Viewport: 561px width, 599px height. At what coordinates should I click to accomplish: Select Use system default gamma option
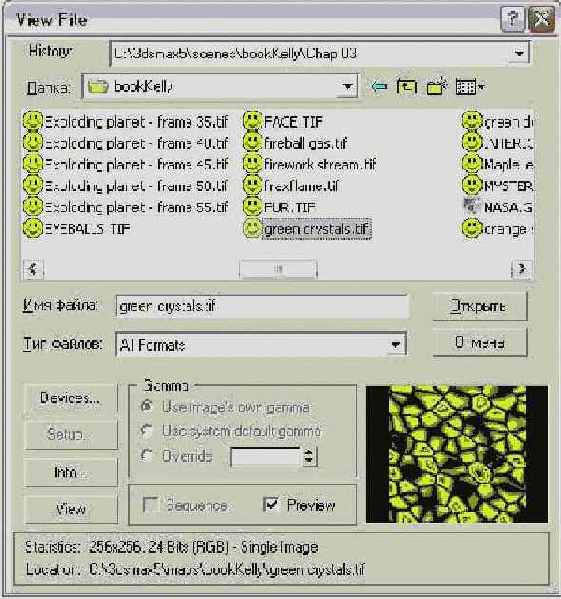coord(147,431)
